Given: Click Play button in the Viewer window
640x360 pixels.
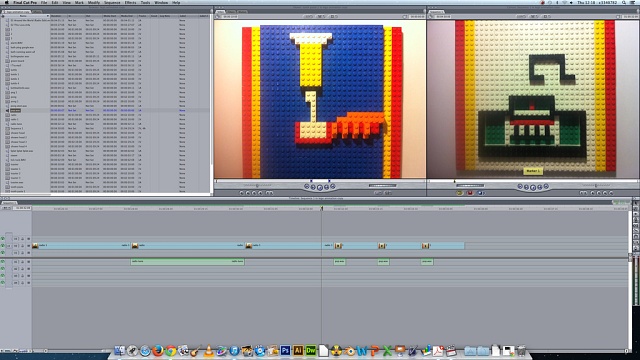Looking at the screenshot, I should (320, 187).
